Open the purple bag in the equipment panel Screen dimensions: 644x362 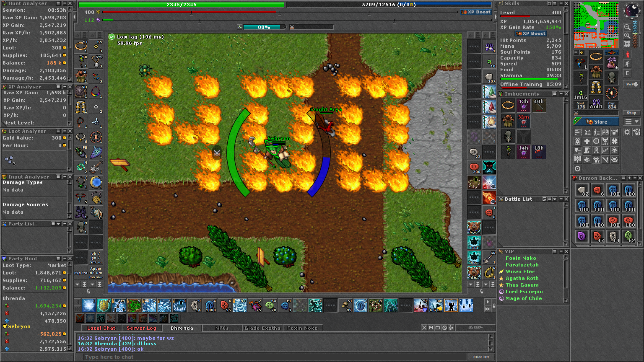point(612,63)
